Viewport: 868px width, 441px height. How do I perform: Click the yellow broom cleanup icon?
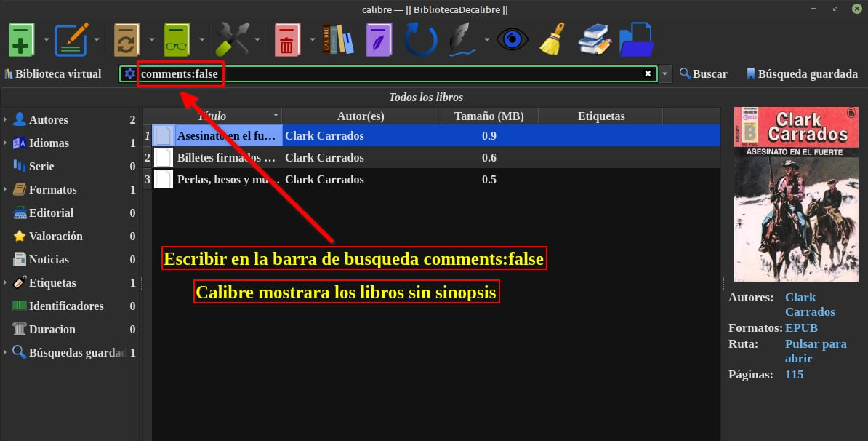[x=552, y=39]
